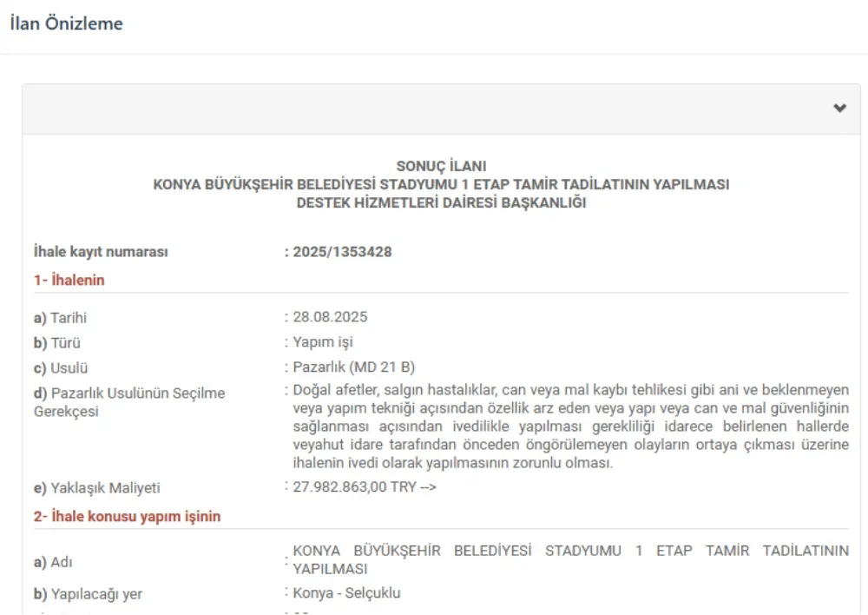Select the a) Tarihi row label

coord(61,316)
